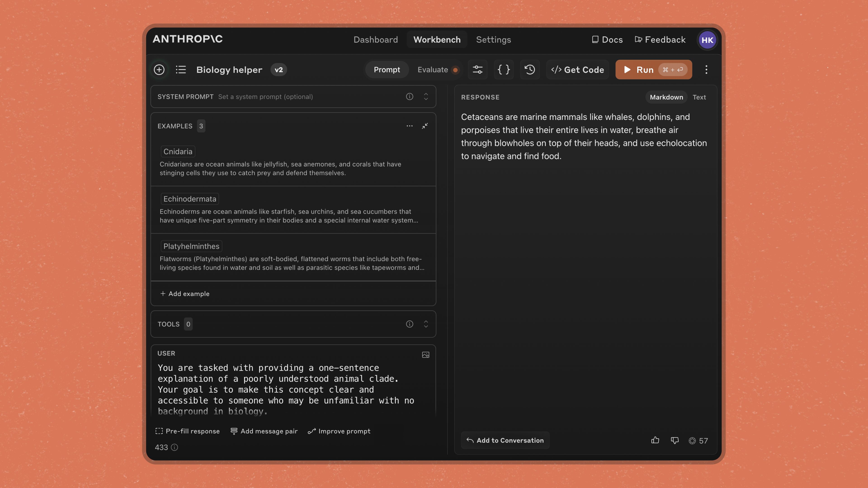Open the prompt list icon beside the plus
This screenshot has height=488, width=868.
[x=181, y=70]
